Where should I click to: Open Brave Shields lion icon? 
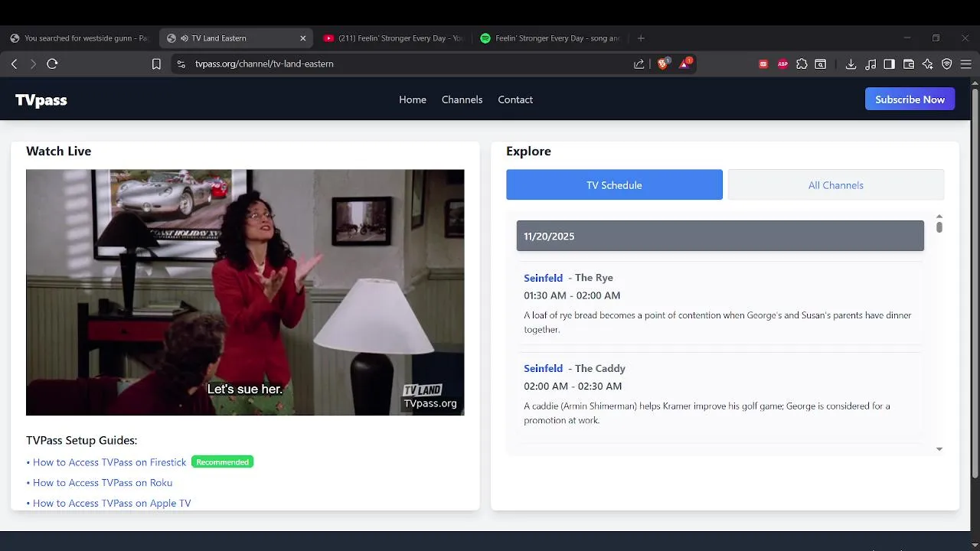[663, 64]
